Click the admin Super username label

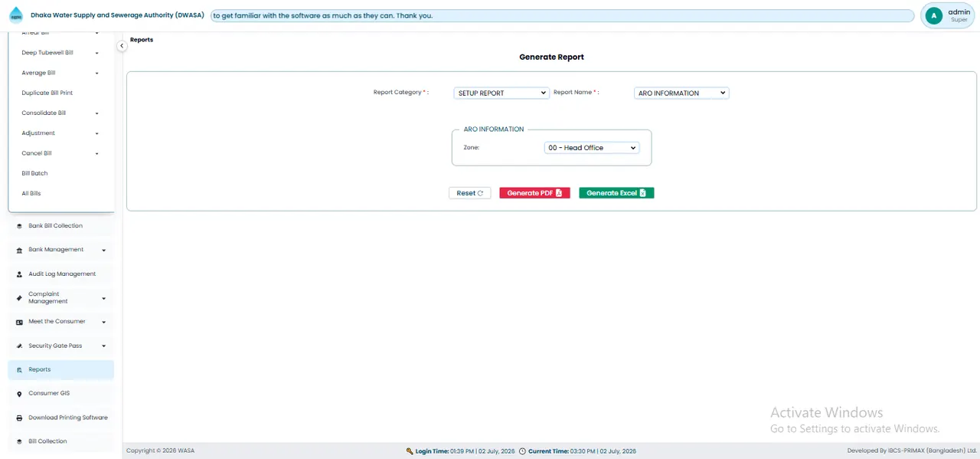(959, 15)
